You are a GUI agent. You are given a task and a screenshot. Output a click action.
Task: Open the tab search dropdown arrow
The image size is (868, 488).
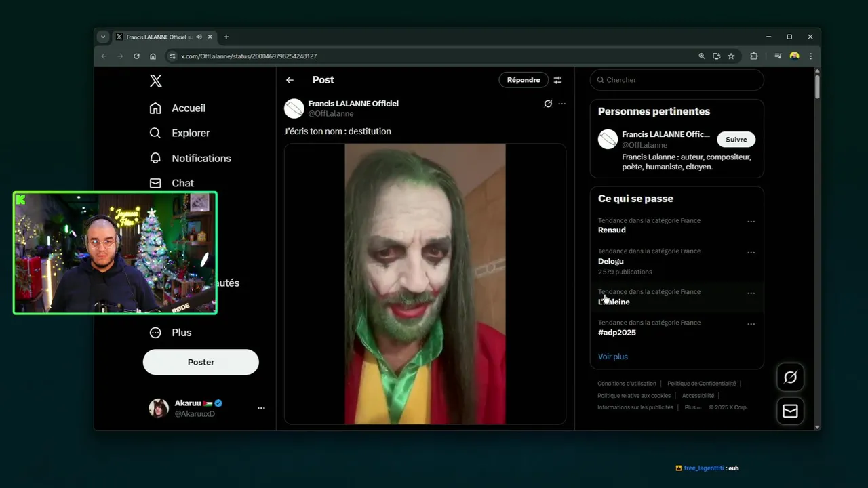(x=103, y=37)
